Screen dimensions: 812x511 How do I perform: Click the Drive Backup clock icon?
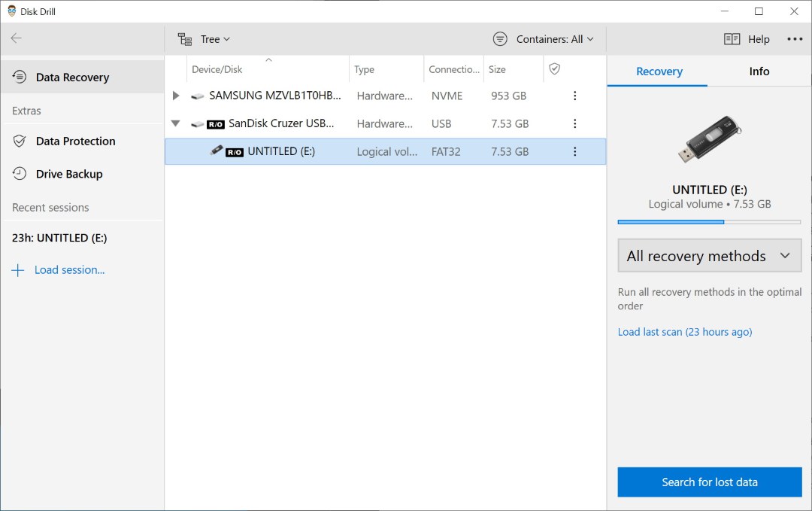tap(19, 174)
